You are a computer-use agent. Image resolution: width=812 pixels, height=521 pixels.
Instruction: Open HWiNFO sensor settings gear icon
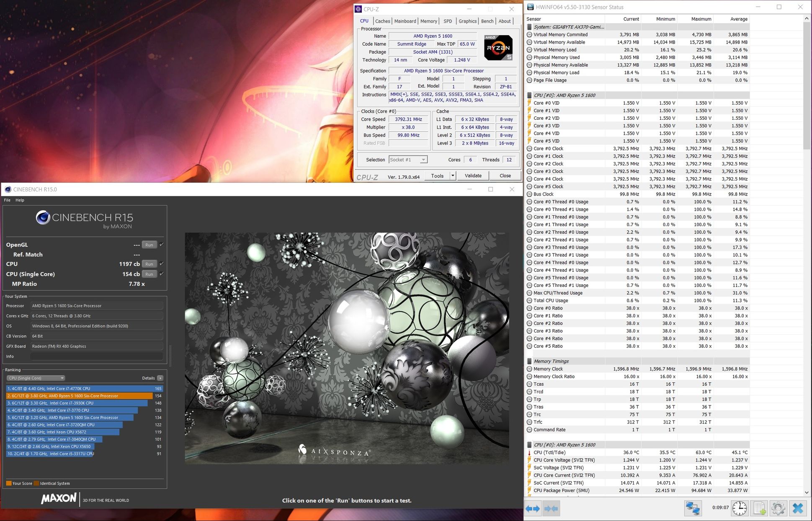pos(778,508)
